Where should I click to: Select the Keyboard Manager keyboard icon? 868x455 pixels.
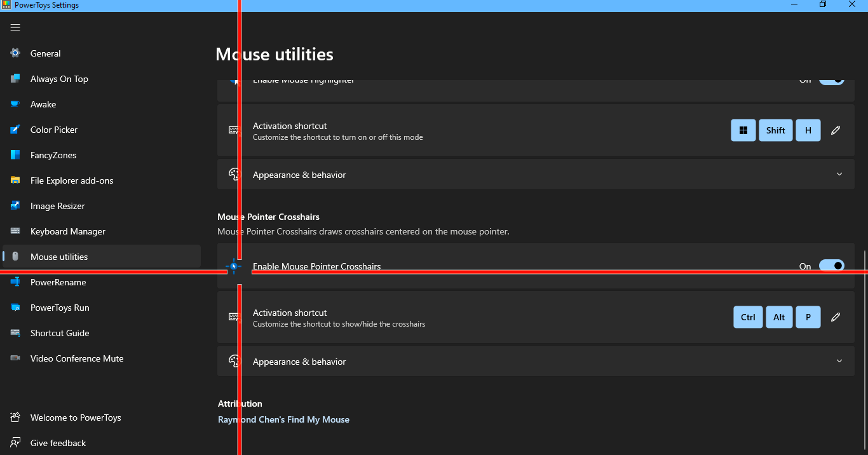click(15, 231)
